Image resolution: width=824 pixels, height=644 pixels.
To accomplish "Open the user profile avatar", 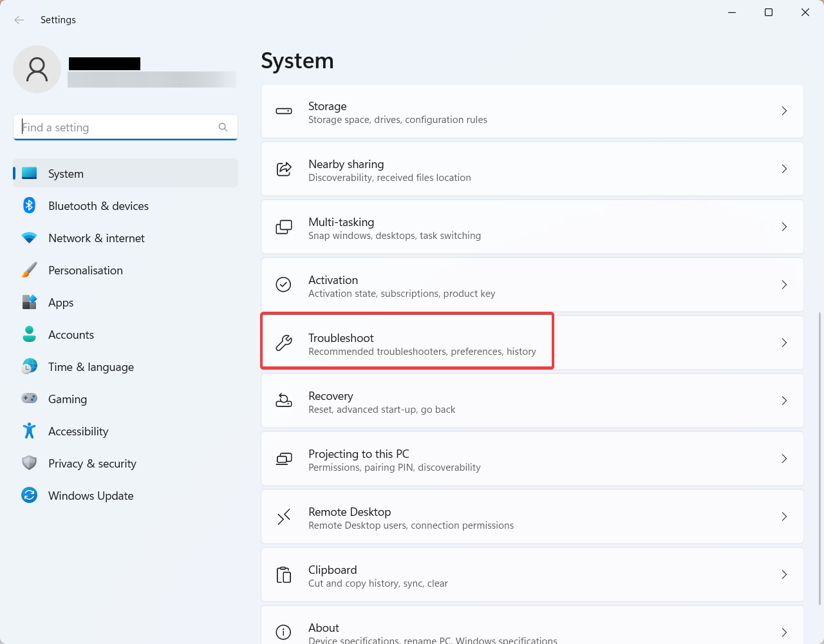I will pyautogui.click(x=37, y=69).
